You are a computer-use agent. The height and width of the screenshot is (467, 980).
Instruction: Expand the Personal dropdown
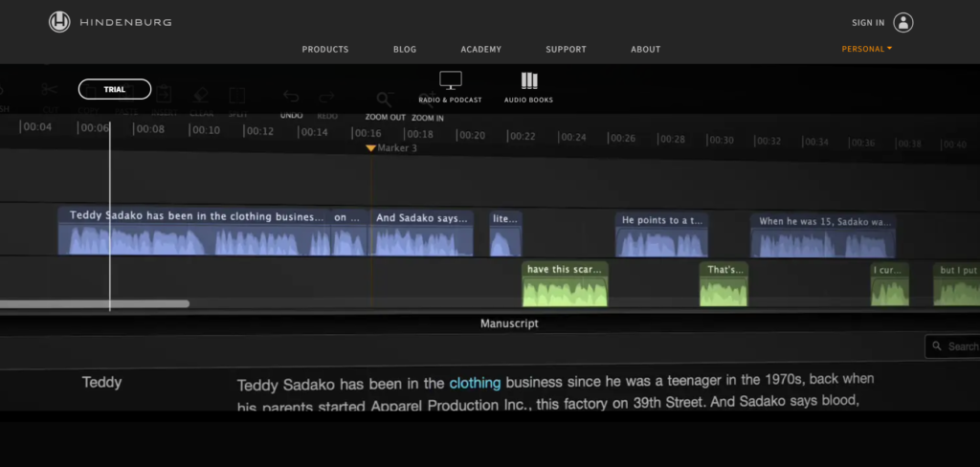coord(867,49)
